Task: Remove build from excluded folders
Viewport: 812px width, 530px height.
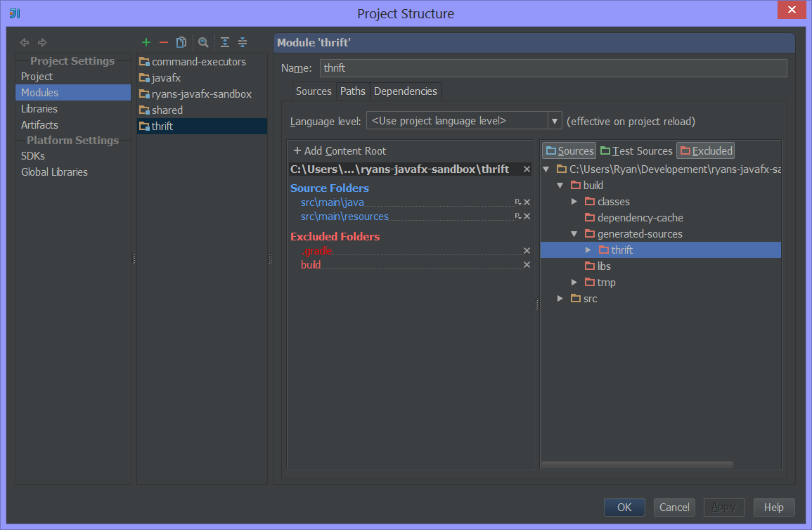Action: click(527, 265)
